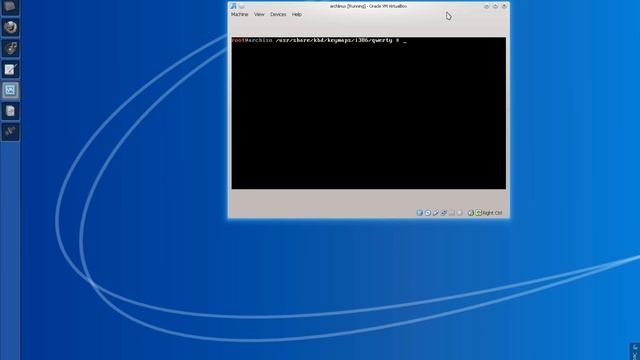This screenshot has width=640, height=360.
Task: Close the VirtualBox window
Action: click(x=504, y=6)
